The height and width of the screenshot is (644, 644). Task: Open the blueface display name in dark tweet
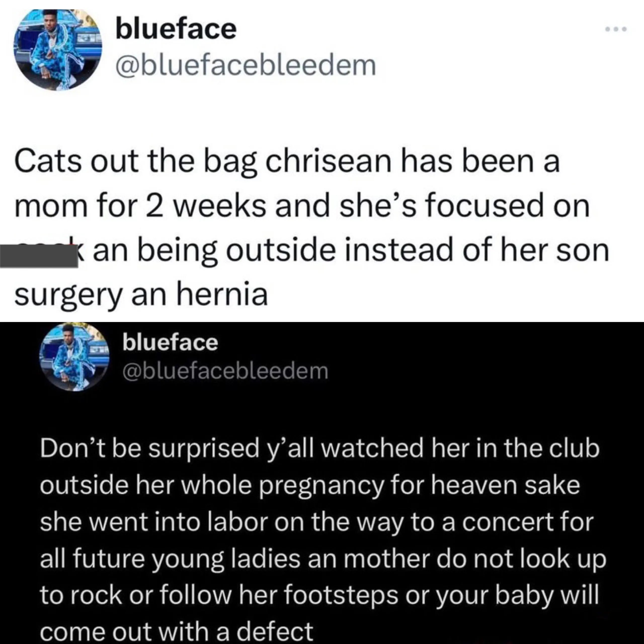coord(170,343)
